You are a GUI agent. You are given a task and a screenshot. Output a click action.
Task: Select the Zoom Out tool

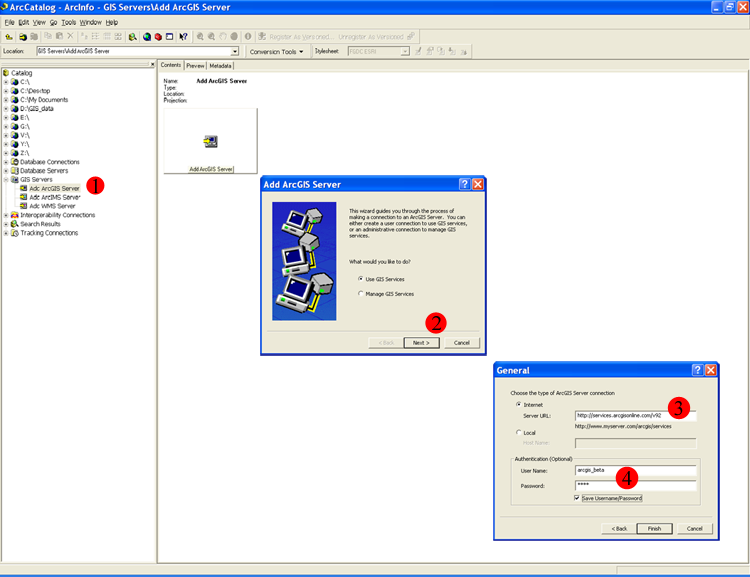[211, 36]
